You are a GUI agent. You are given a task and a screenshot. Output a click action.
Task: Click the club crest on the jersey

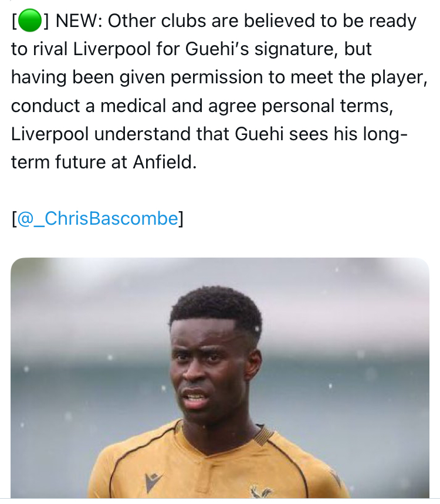coord(260,492)
